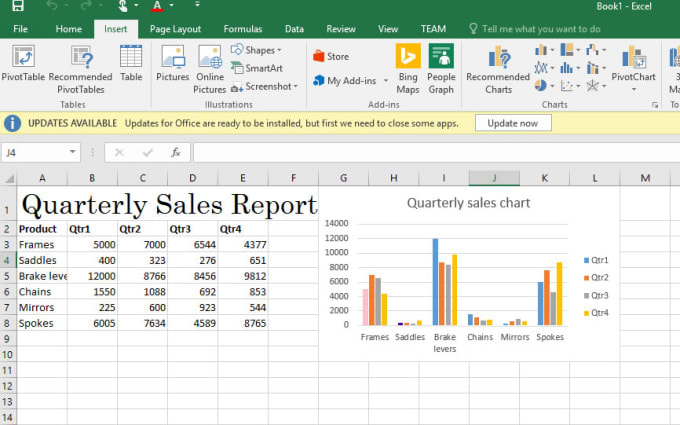Click the combo chart icon
Image resolution: width=680 pixels, height=425 pixels.
coord(592,68)
